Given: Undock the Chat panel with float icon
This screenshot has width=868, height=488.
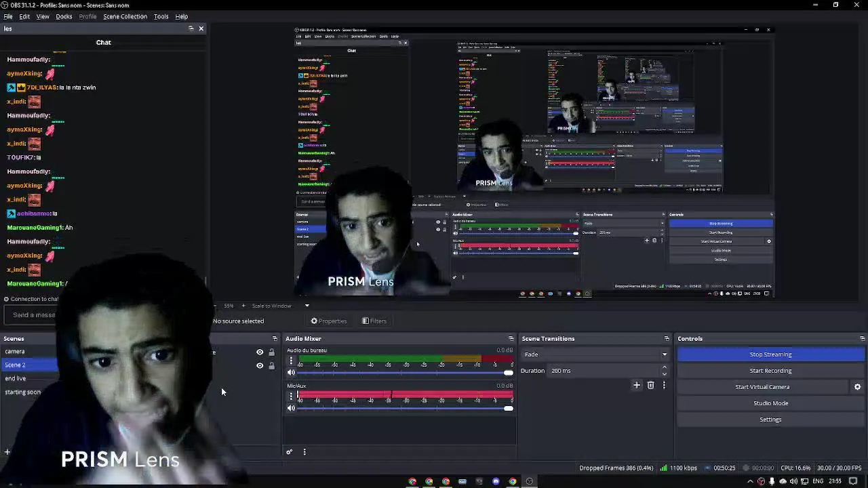Looking at the screenshot, I should pyautogui.click(x=191, y=28).
